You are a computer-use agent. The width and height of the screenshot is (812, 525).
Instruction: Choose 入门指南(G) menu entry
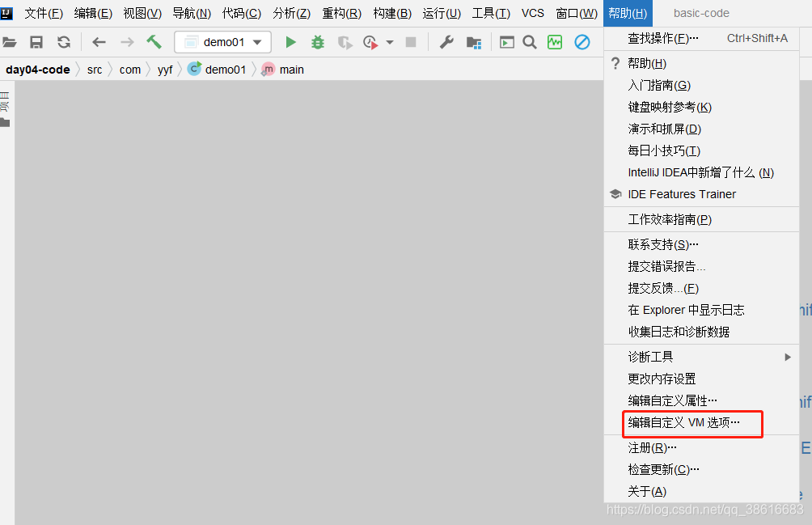click(701, 85)
